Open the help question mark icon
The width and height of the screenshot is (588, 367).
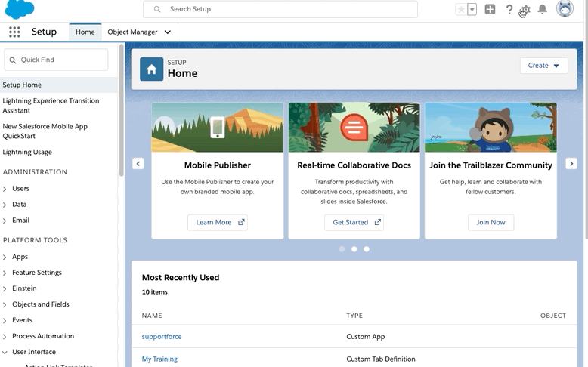click(509, 9)
